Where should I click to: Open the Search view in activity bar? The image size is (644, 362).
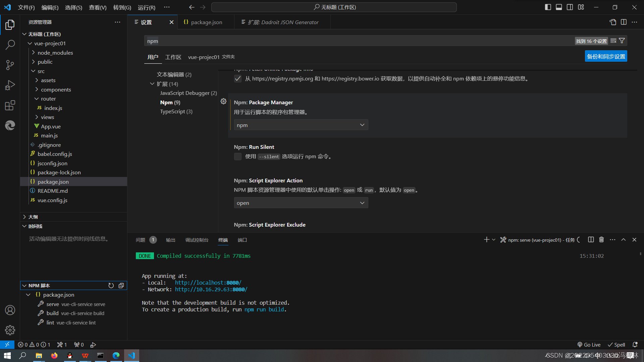(10, 45)
